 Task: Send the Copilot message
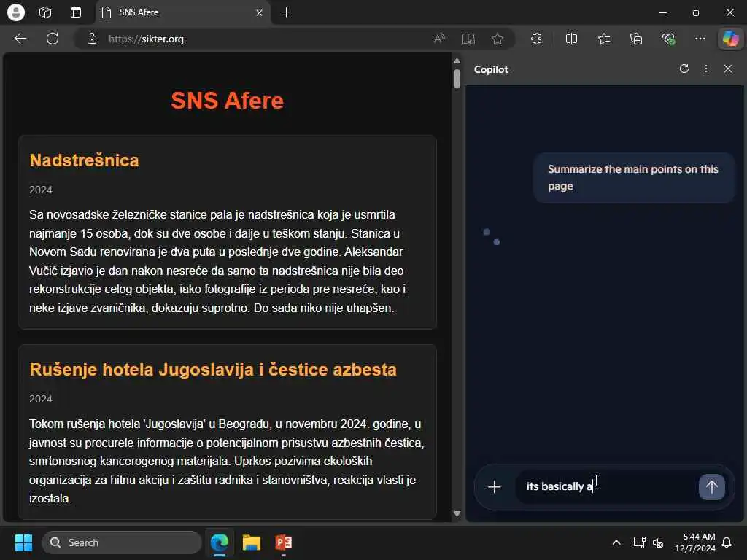[x=712, y=486]
